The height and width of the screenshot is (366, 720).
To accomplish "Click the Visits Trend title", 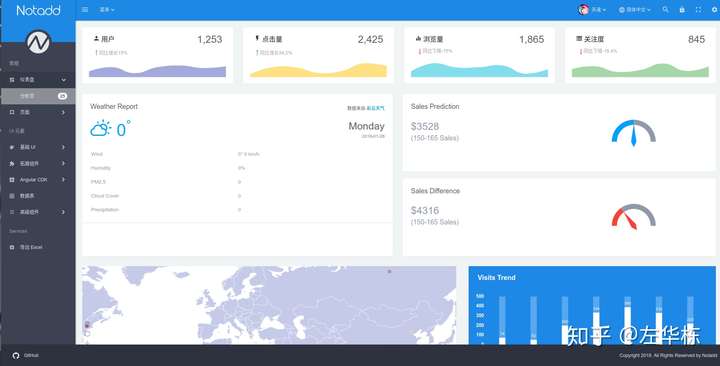I will coord(496,277).
